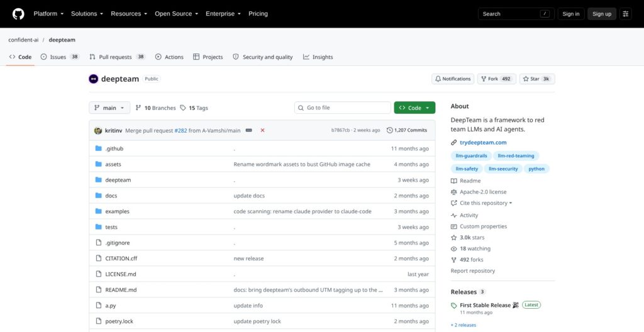
Task: Open the Insights tab
Action: coord(318,57)
